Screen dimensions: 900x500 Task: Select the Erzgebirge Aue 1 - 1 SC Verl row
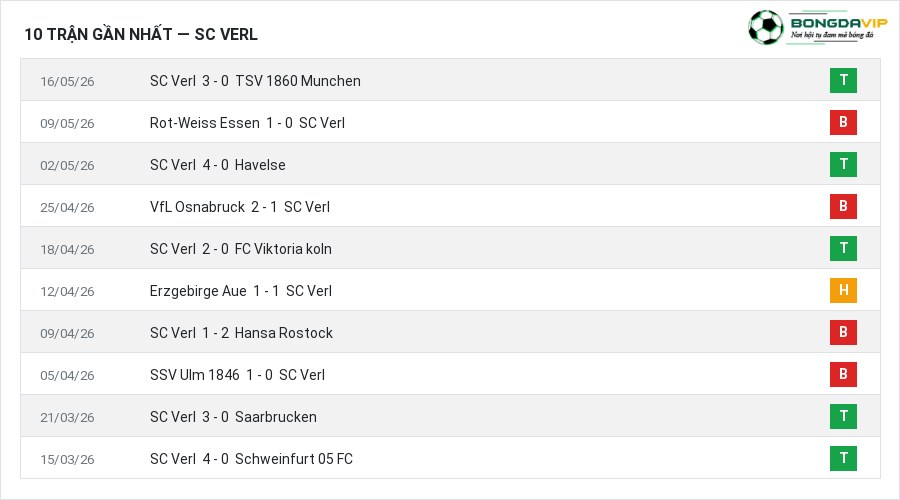[451, 290]
